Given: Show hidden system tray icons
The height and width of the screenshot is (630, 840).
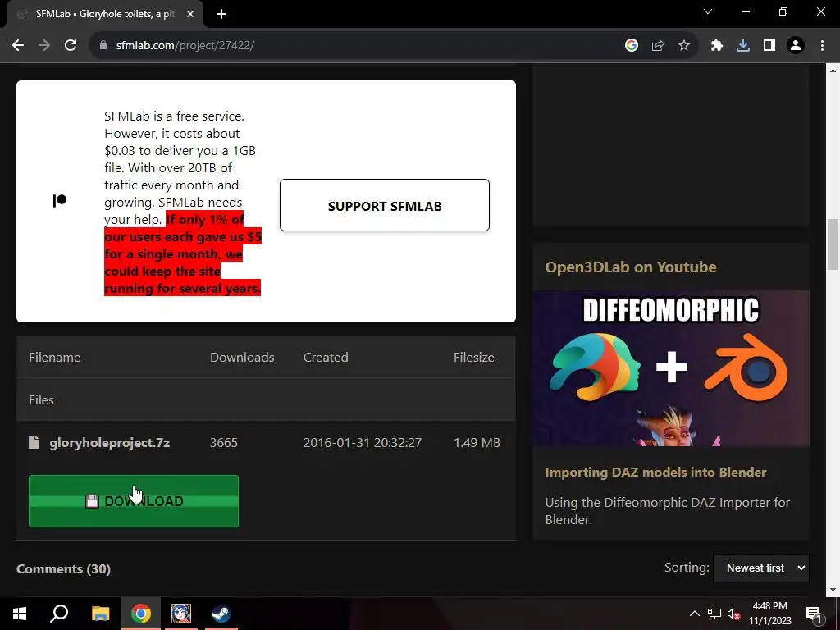Looking at the screenshot, I should point(694,614).
